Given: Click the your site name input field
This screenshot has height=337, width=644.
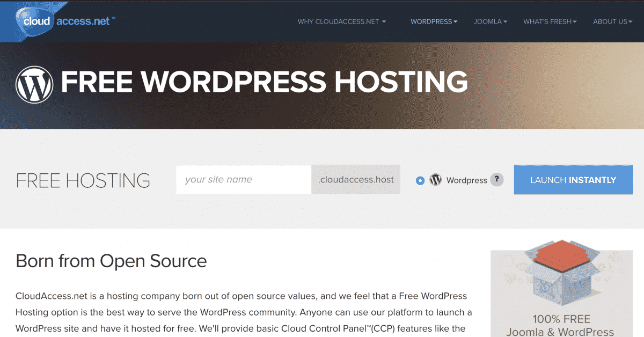Looking at the screenshot, I should (x=243, y=179).
